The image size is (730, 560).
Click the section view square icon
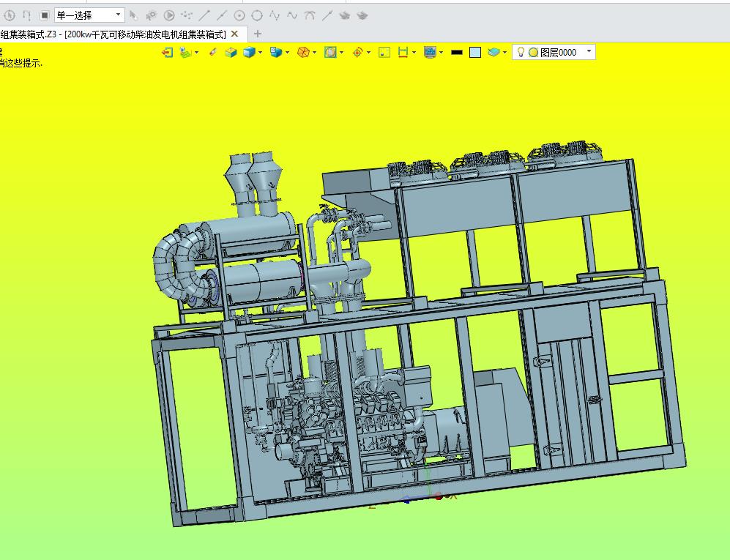point(330,52)
